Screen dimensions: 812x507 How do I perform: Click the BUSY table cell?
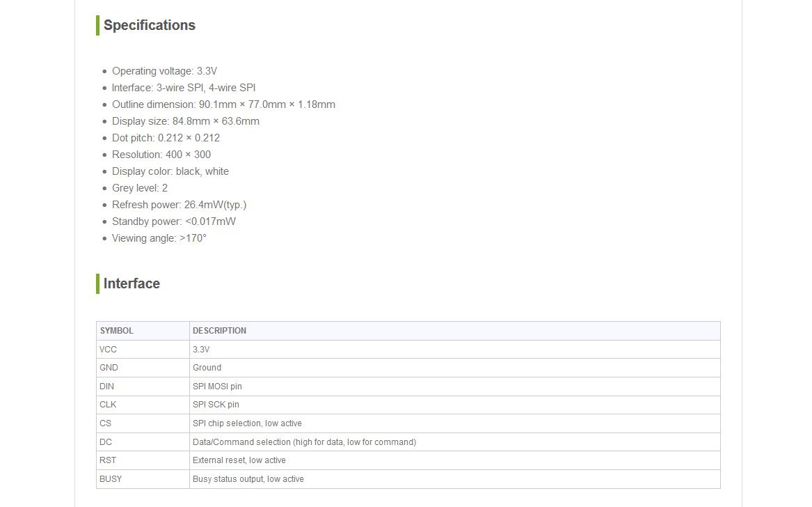click(x=143, y=479)
